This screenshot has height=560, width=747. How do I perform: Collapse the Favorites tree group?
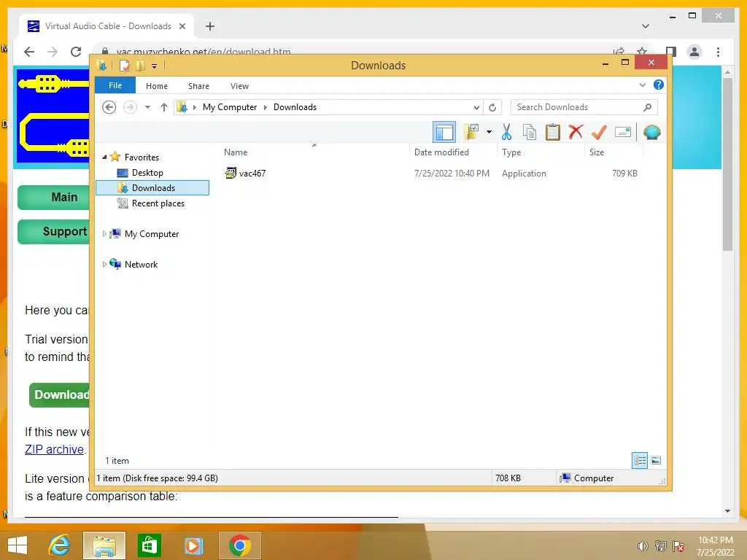click(x=104, y=157)
